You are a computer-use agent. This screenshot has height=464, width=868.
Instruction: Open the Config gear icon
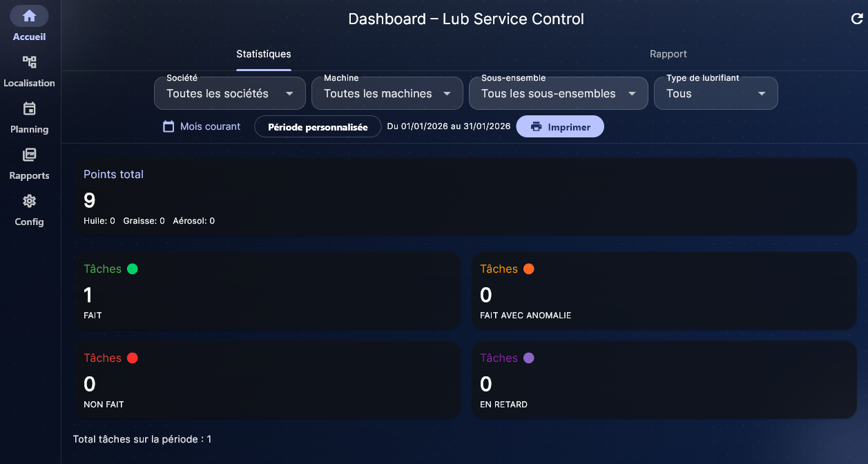coord(29,201)
